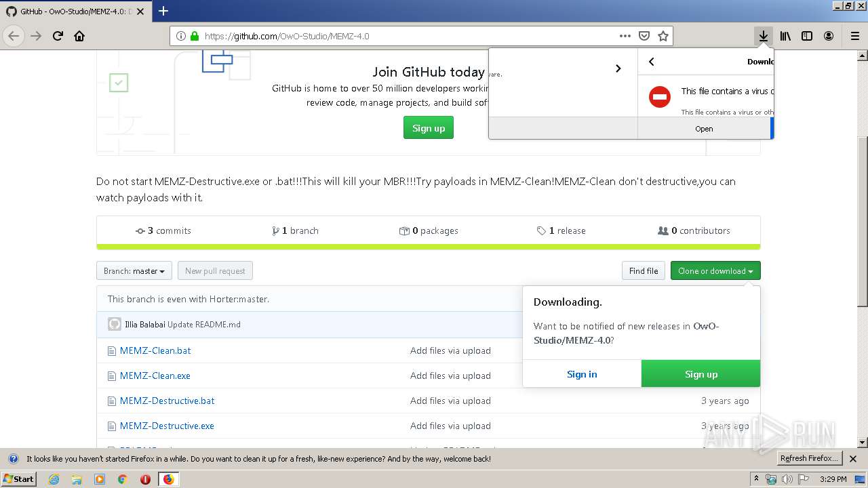Click the page vertical scrollbar thumb
The width and height of the screenshot is (868, 488).
[x=863, y=222]
